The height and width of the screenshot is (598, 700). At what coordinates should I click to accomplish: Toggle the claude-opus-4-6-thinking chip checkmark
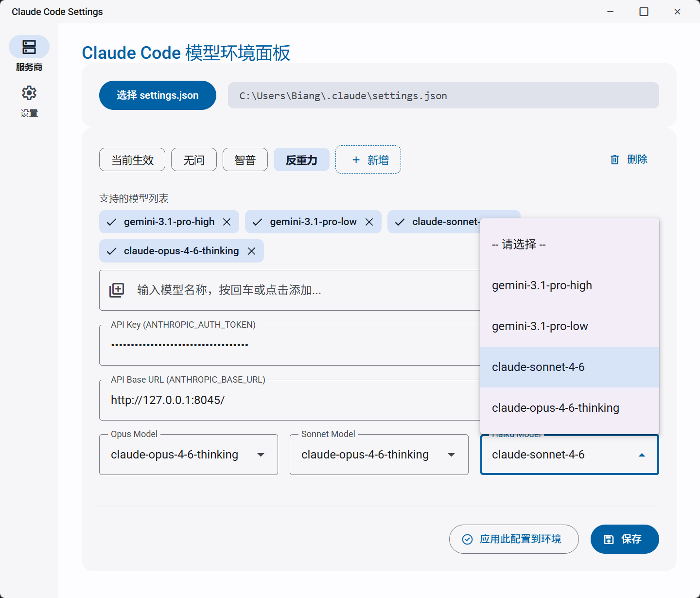coord(112,251)
